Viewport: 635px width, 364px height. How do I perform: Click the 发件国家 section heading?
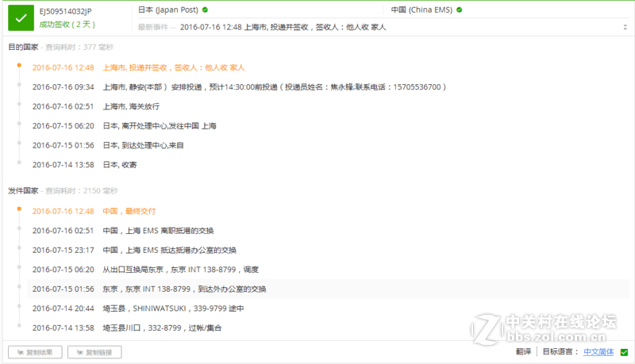coord(23,190)
